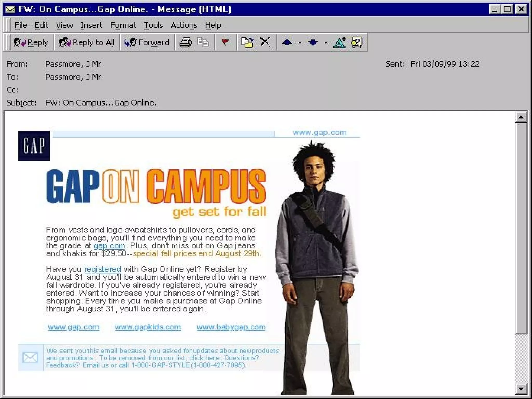Delete message with X icon
The width and height of the screenshot is (532, 399).
265,42
